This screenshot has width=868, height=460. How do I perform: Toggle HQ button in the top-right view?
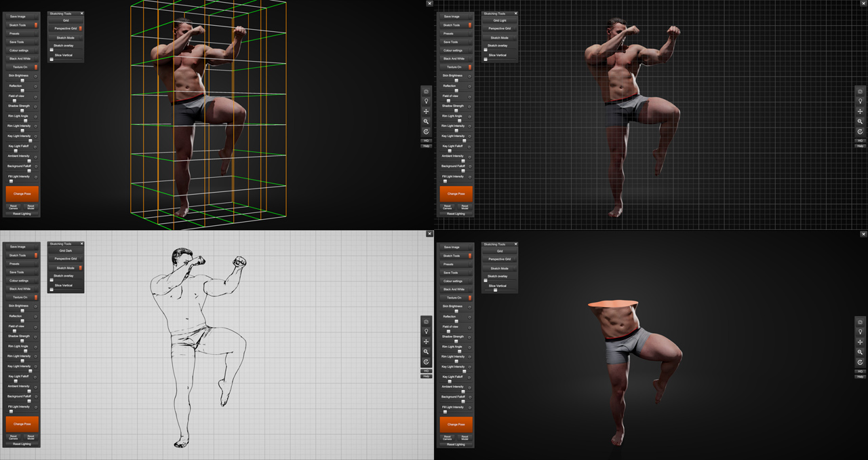pos(860,140)
